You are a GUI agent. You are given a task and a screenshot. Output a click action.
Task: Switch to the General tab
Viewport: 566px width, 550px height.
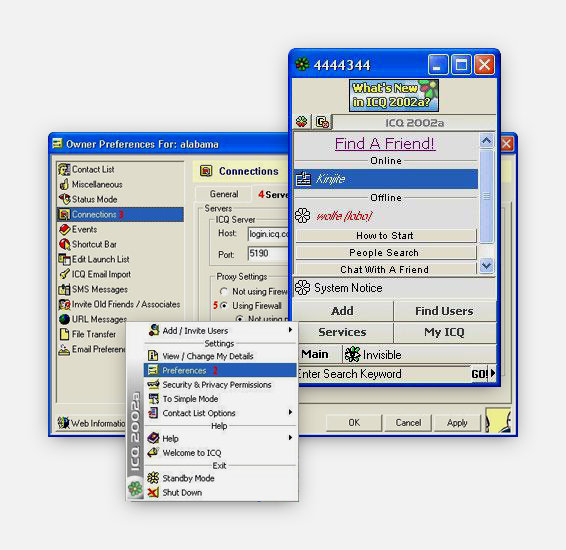coord(224,194)
